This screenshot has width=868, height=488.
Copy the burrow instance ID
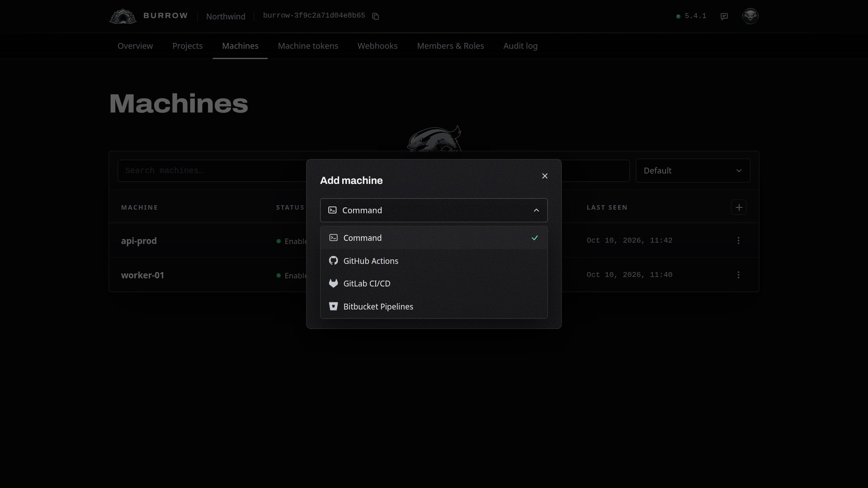click(375, 16)
